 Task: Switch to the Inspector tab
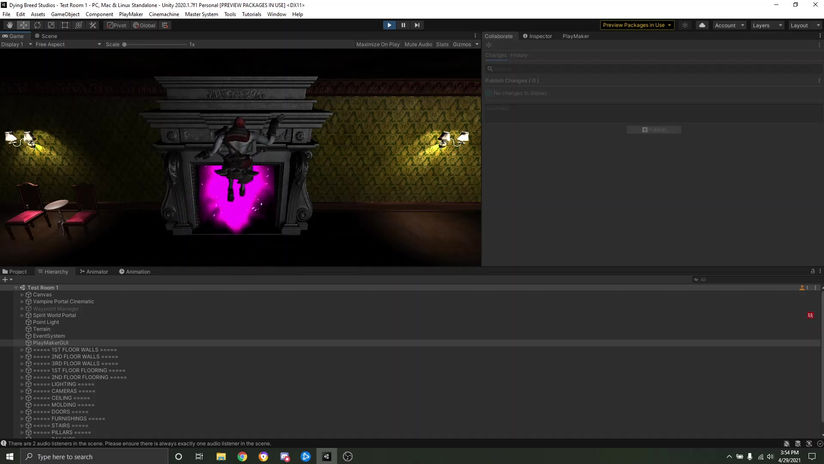click(537, 36)
